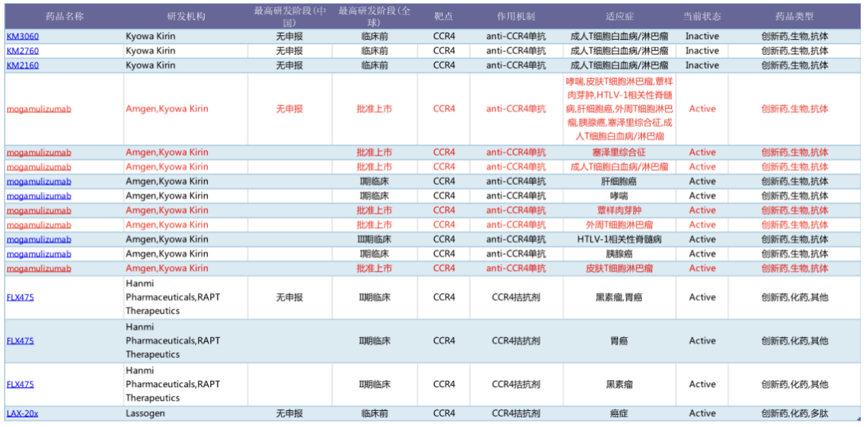Click the 靶点 column header

tap(444, 16)
